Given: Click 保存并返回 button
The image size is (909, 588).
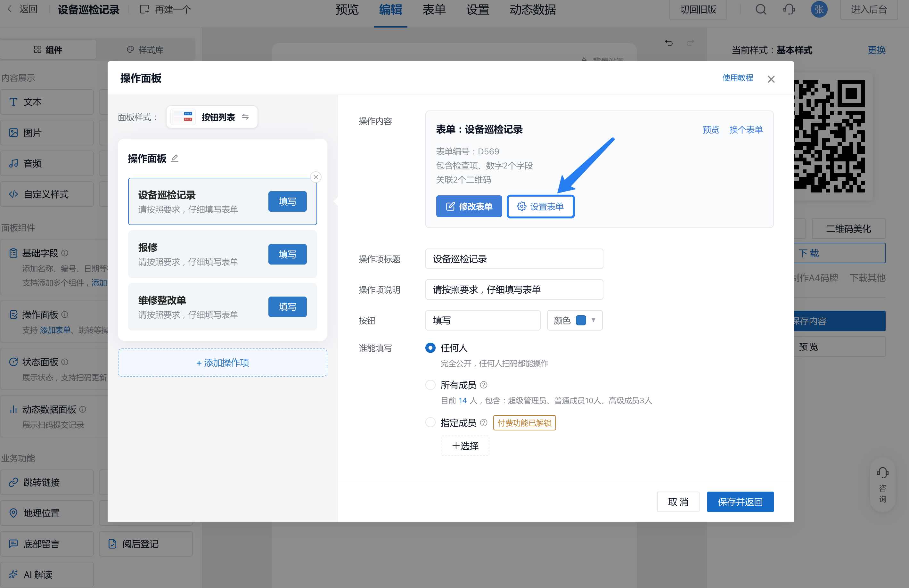Looking at the screenshot, I should (x=740, y=502).
